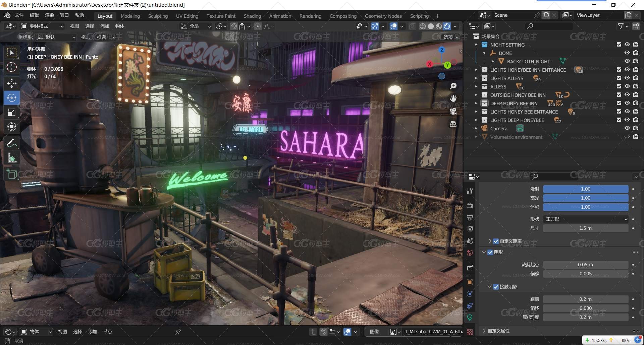Toggle X-ray display in viewport header
644x345 pixels.
[412, 26]
